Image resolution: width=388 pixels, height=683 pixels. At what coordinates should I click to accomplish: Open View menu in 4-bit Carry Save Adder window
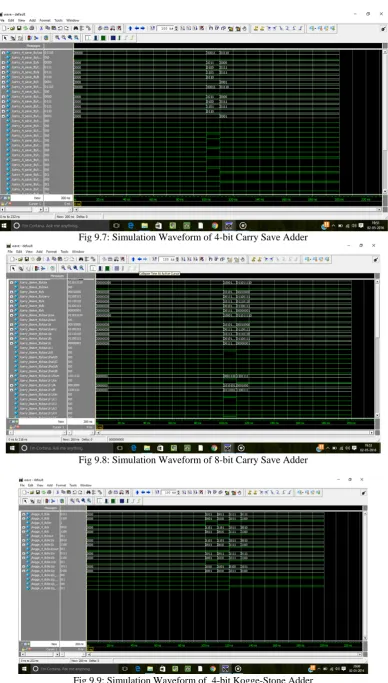click(21, 20)
